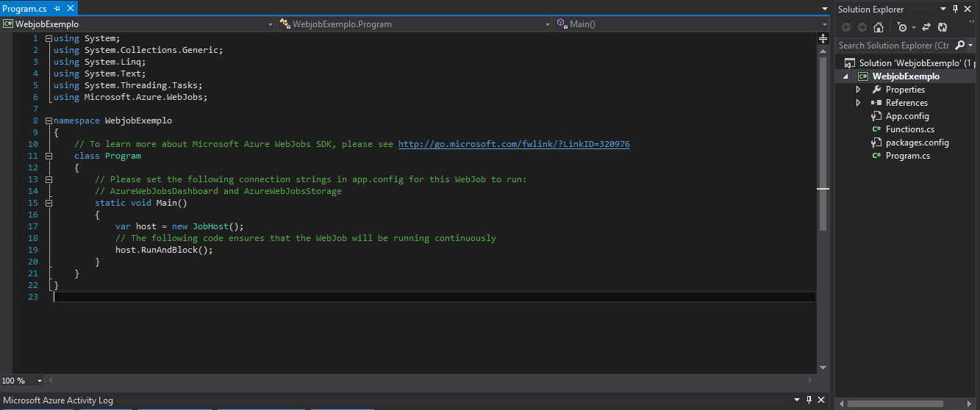Select Functions.cs in Solution Explorer
Screen dimensions: 980x410
click(910, 129)
